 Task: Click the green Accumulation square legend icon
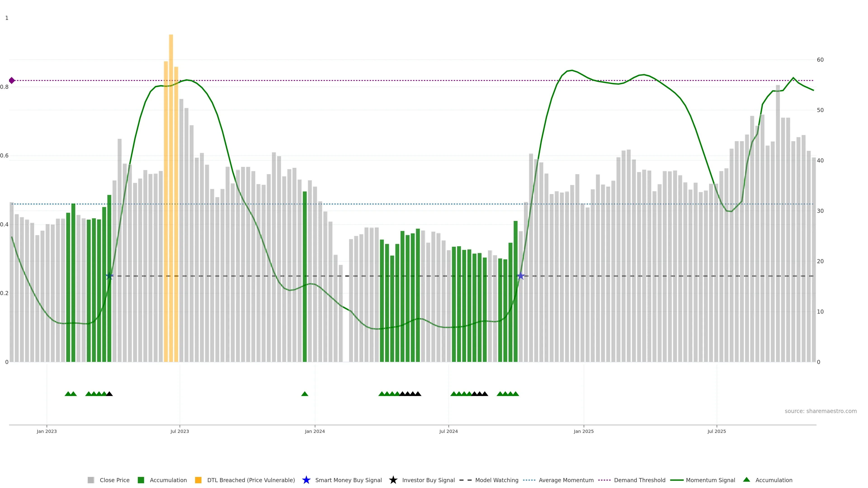pos(141,480)
